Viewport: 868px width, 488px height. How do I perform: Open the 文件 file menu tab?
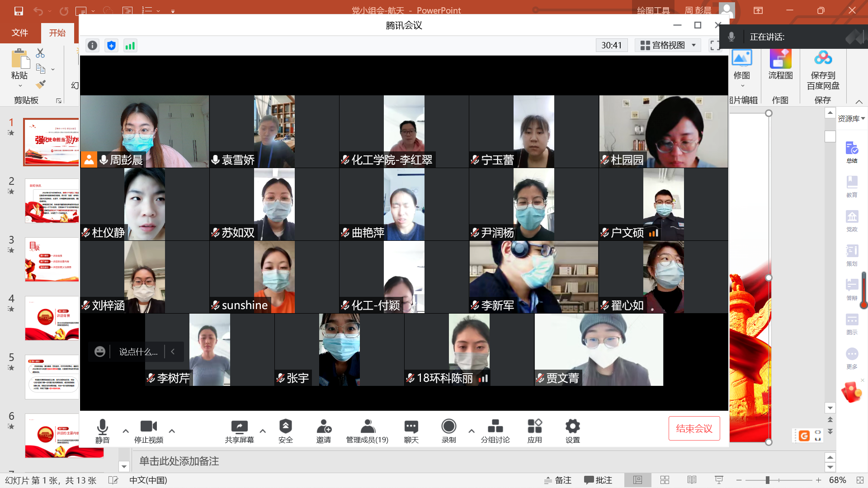click(19, 33)
